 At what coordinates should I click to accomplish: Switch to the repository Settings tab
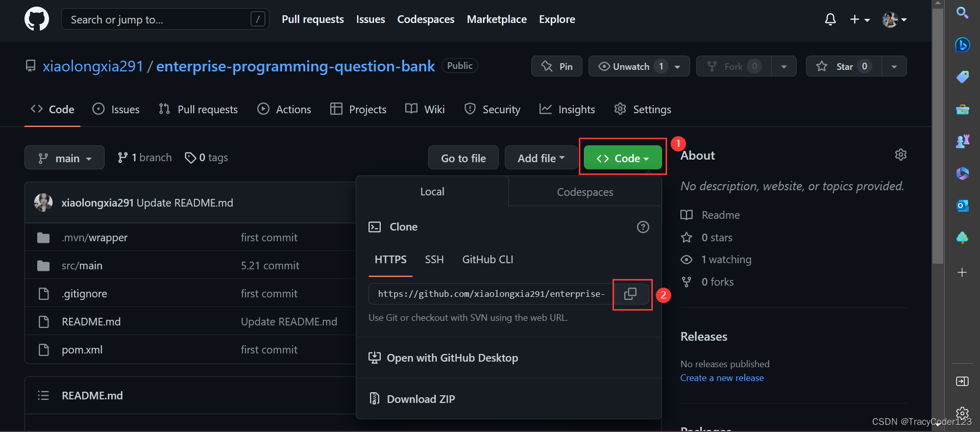pyautogui.click(x=643, y=109)
